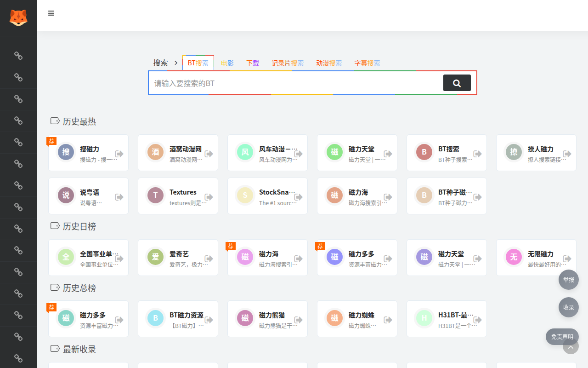The height and width of the screenshot is (368, 588).
Task: Open the 搜磁力 card's go-to arrow icon
Action: [119, 154]
